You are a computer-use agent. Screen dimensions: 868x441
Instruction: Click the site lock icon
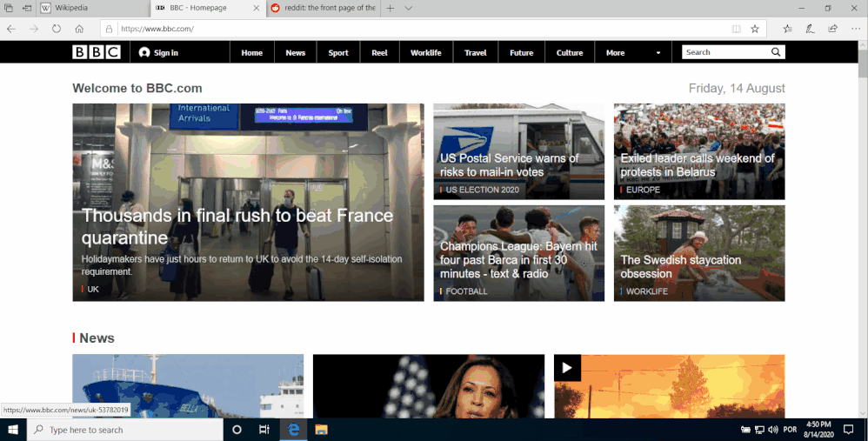point(109,29)
